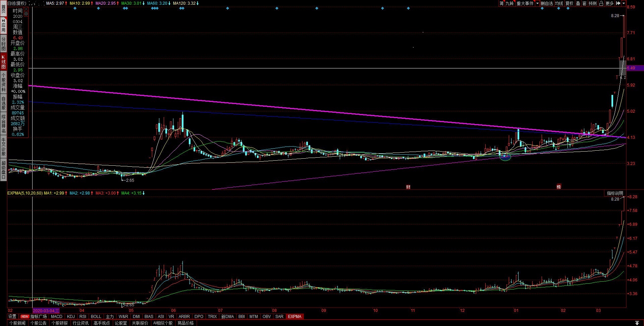Open 关联报价 related quotes

[x=140, y=323]
